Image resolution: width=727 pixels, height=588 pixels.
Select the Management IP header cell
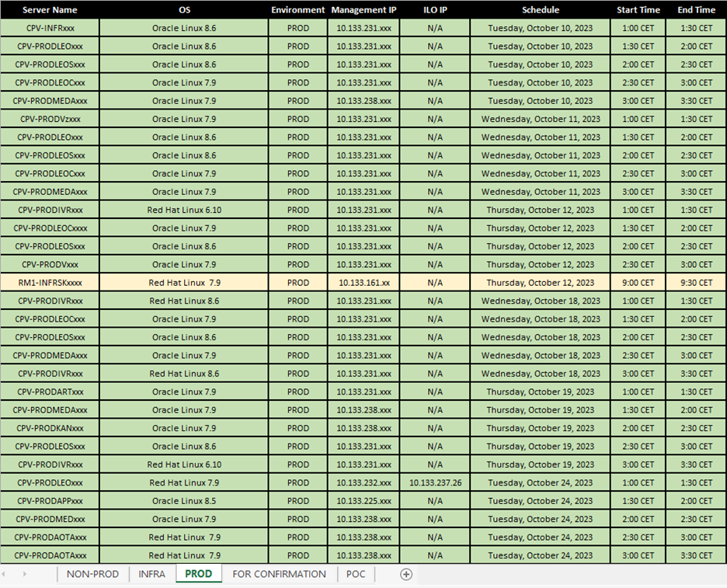pos(363,10)
